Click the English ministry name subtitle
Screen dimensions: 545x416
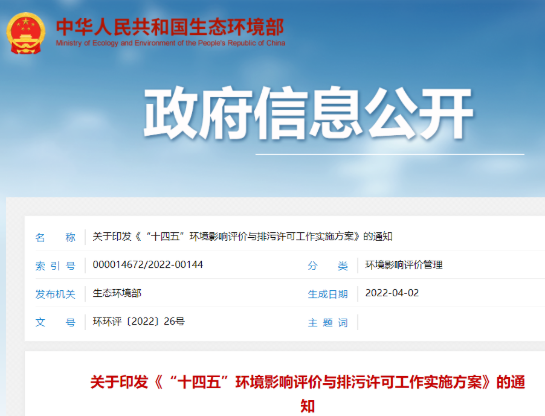pos(170,43)
